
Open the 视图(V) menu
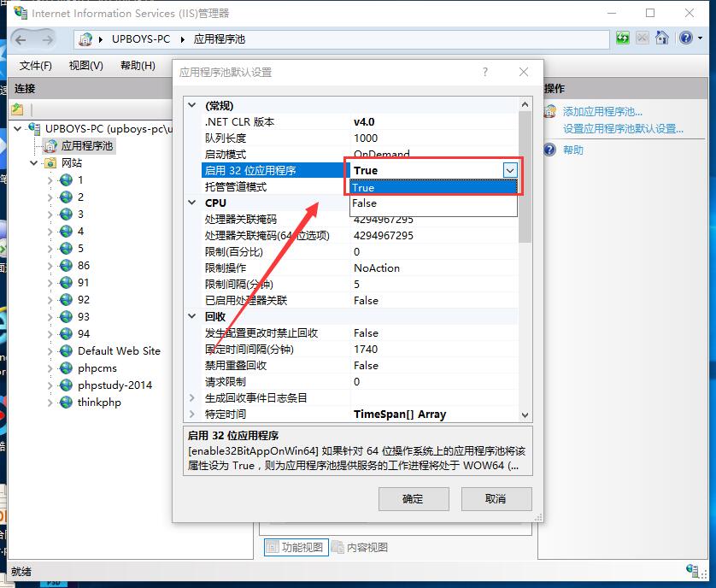(85, 66)
